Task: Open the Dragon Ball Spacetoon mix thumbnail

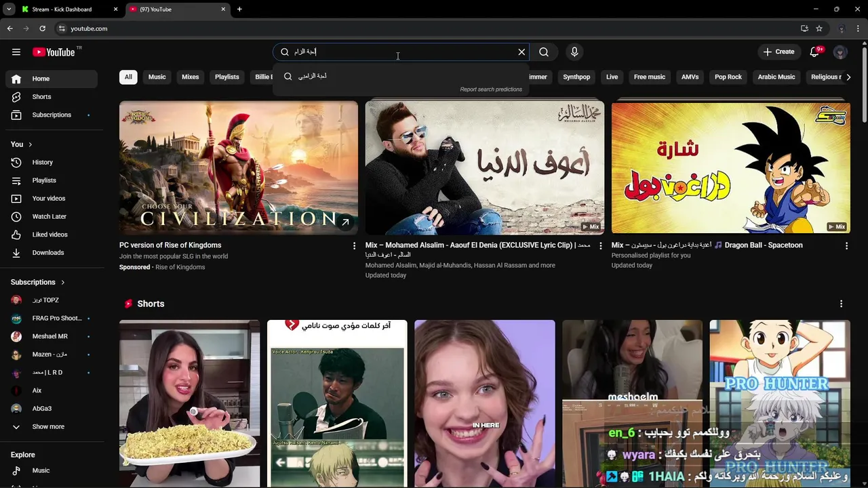Action: 731,167
